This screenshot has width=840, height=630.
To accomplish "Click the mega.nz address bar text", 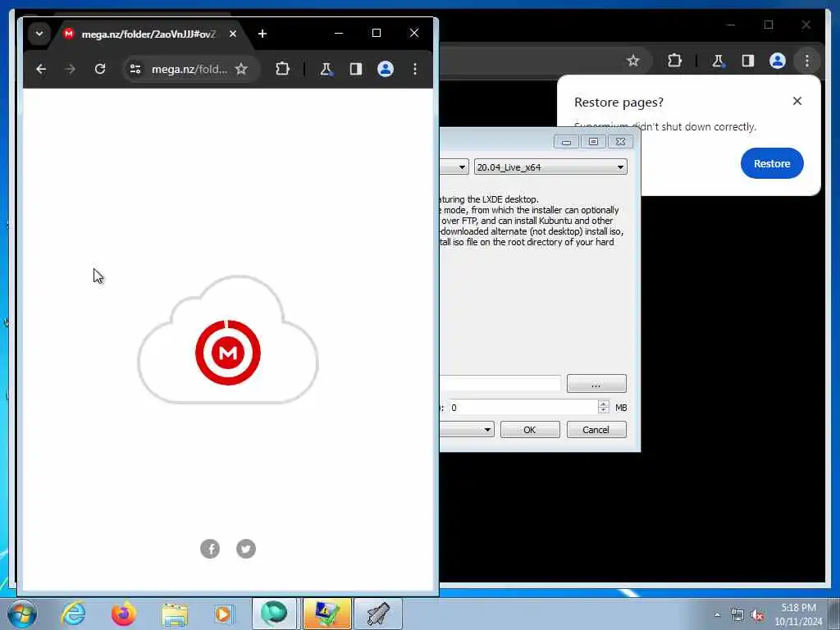I will (x=189, y=69).
